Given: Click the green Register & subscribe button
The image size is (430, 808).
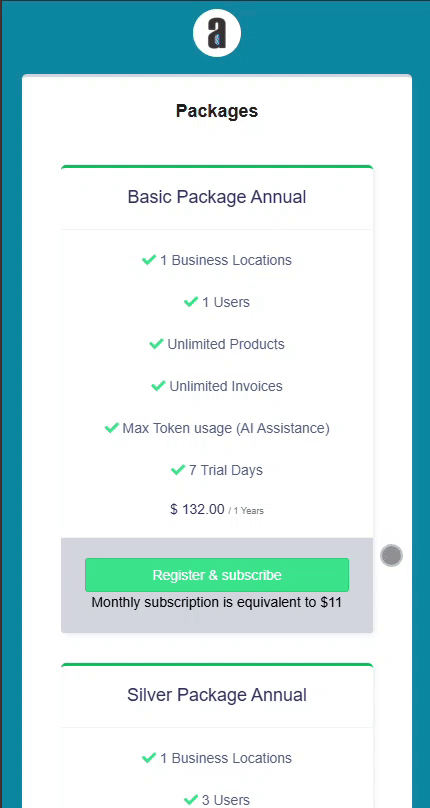Looking at the screenshot, I should pos(217,575).
